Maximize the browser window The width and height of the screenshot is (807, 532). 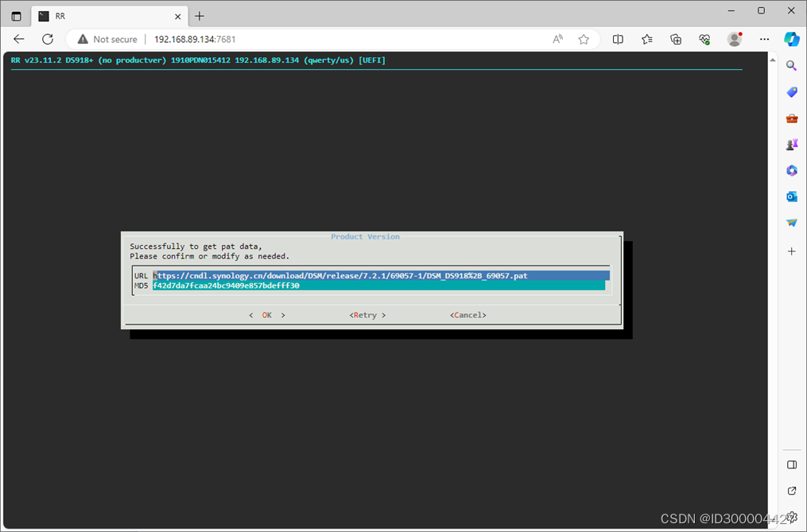click(x=761, y=10)
